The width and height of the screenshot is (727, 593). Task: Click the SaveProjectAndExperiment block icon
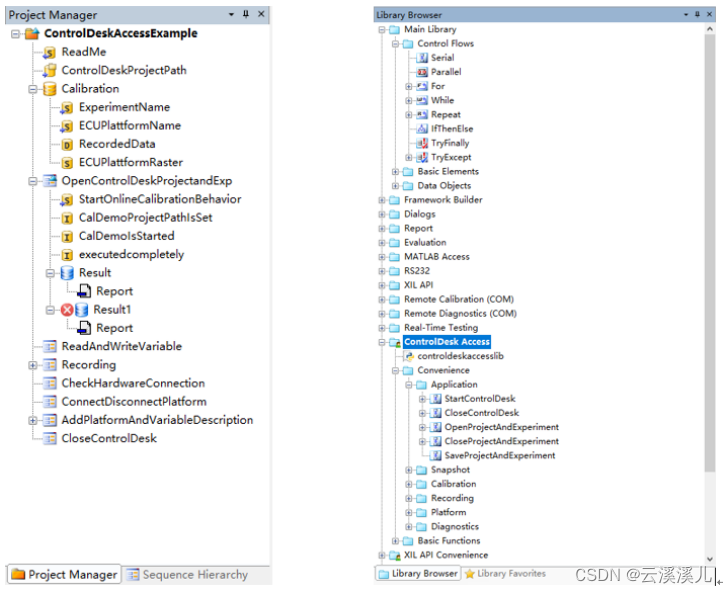coord(436,456)
